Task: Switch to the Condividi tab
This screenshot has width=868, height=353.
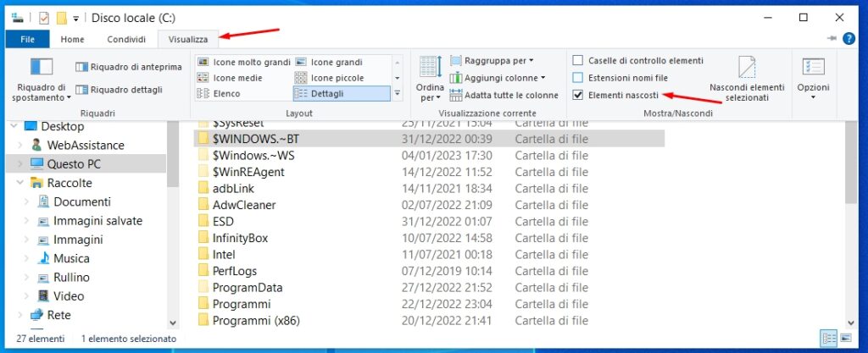Action: pos(126,39)
